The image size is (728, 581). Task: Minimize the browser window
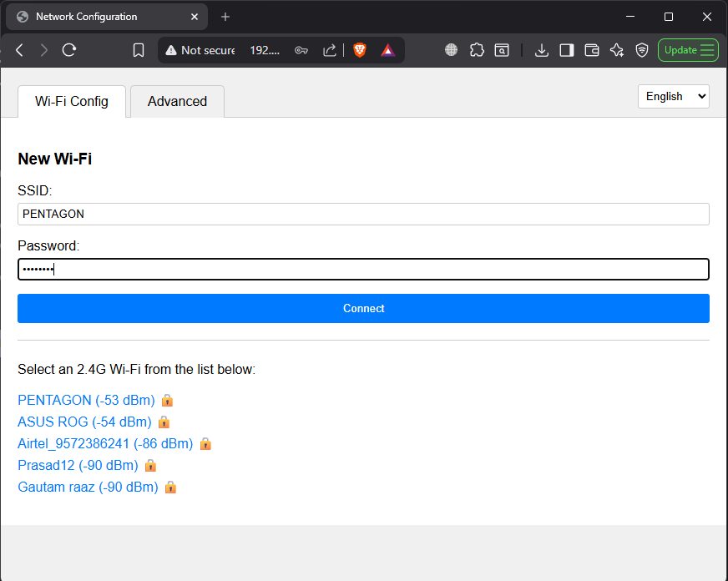(630, 17)
